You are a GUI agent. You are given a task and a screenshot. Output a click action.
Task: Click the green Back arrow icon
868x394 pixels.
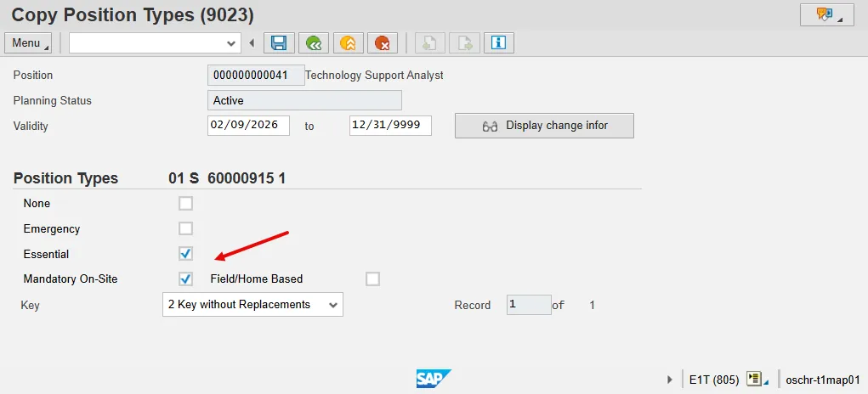[314, 43]
